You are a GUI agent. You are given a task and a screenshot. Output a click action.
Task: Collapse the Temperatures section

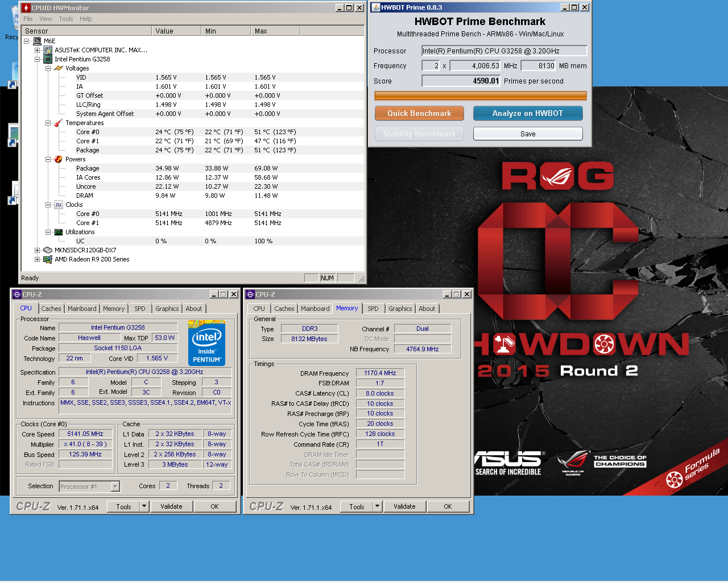pyautogui.click(x=48, y=123)
